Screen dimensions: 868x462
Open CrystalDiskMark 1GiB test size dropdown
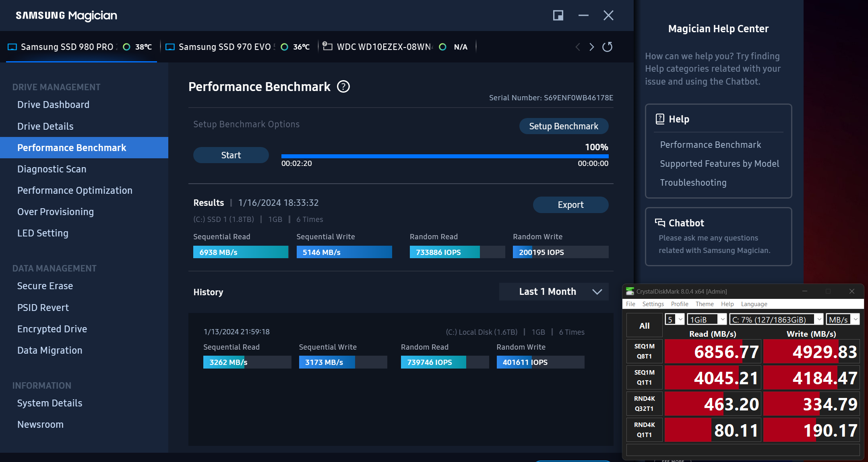(707, 319)
